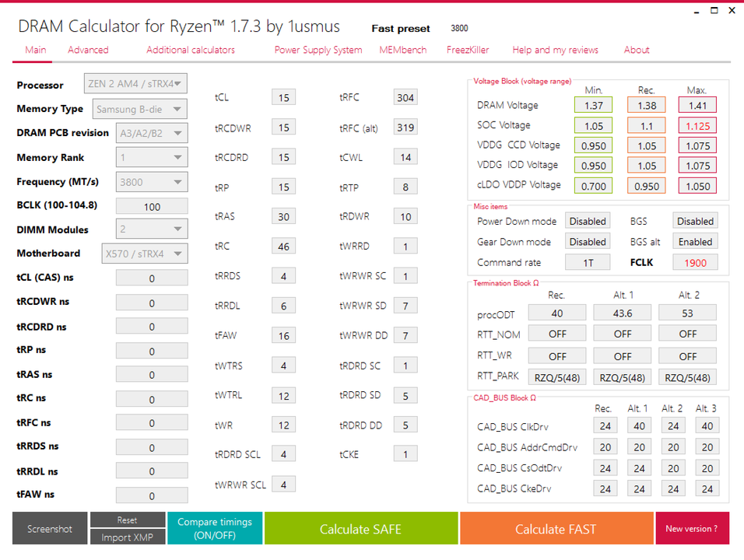Screen dimensions: 744x560
Task: Click the tRC ns input field
Action: pyautogui.click(x=152, y=399)
